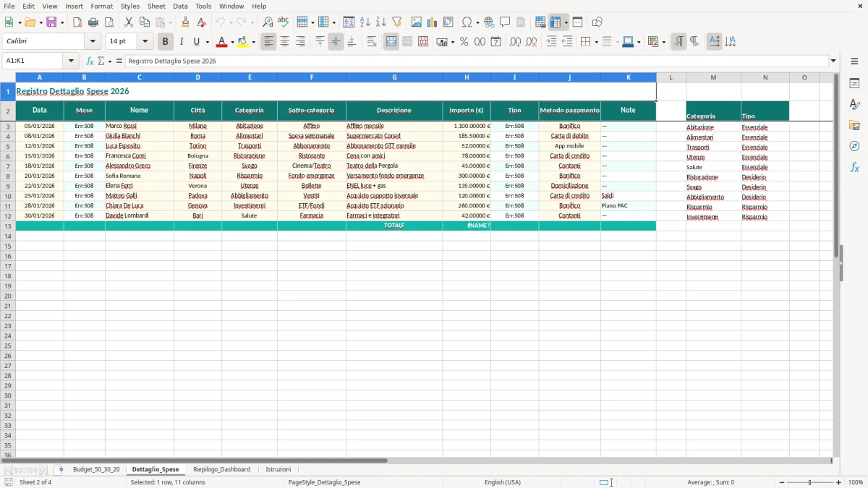Screen dimensions: 868x488
Task: Click Clone Formatting paintbrush icon
Action: (186, 22)
